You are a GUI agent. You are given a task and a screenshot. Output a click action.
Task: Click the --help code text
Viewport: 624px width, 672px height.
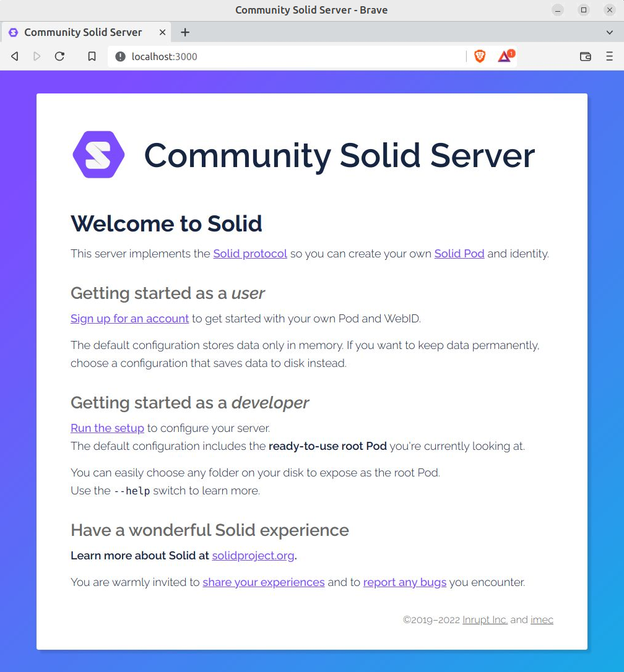(x=132, y=491)
